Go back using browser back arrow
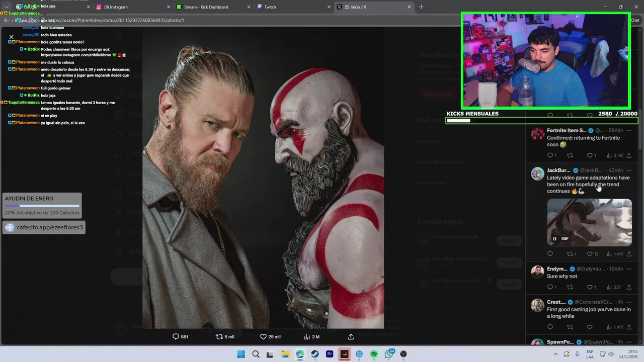644x362 pixels. click(x=6, y=20)
